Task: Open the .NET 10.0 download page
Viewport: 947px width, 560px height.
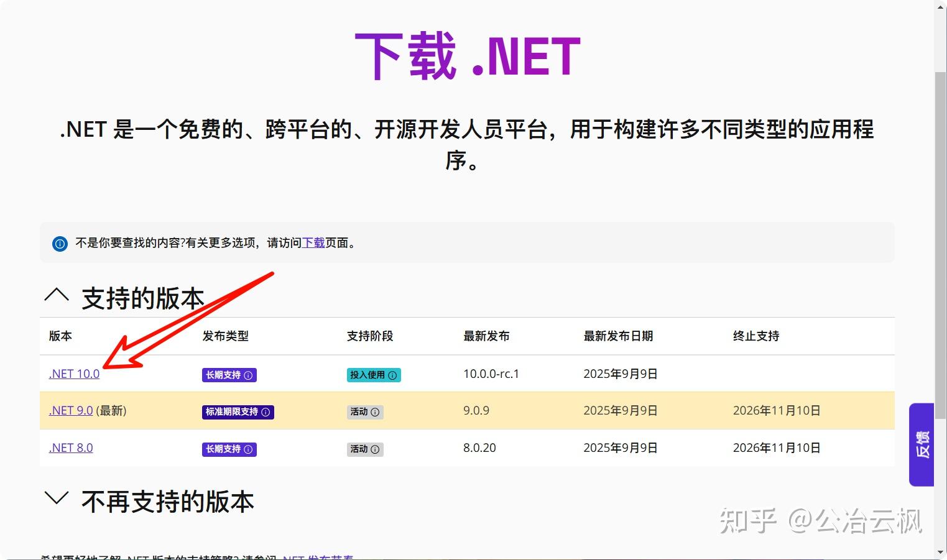Action: (x=73, y=374)
